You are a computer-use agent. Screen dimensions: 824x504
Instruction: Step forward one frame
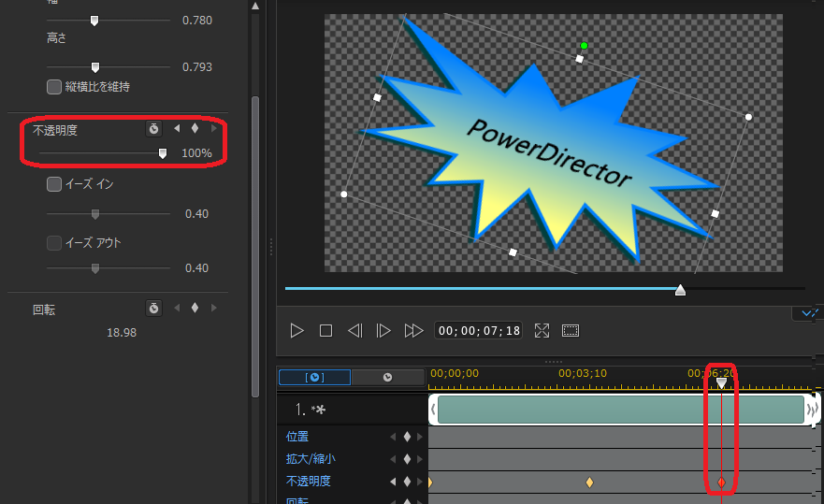click(383, 331)
